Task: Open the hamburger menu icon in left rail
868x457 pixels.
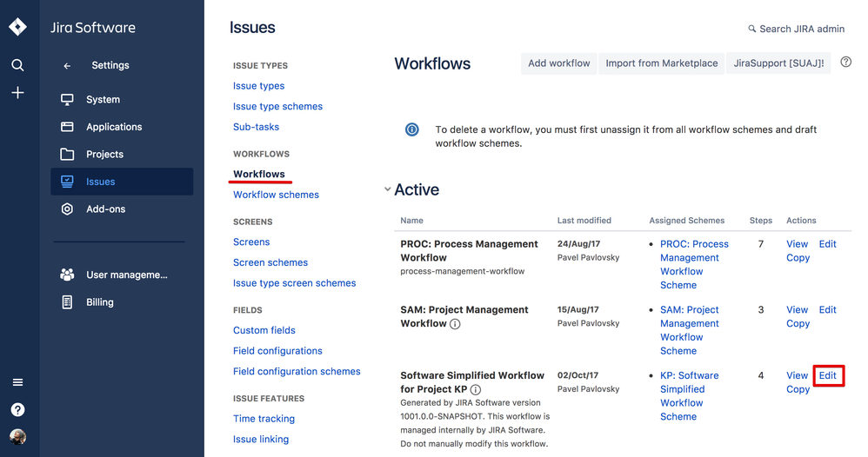Action: [17, 382]
